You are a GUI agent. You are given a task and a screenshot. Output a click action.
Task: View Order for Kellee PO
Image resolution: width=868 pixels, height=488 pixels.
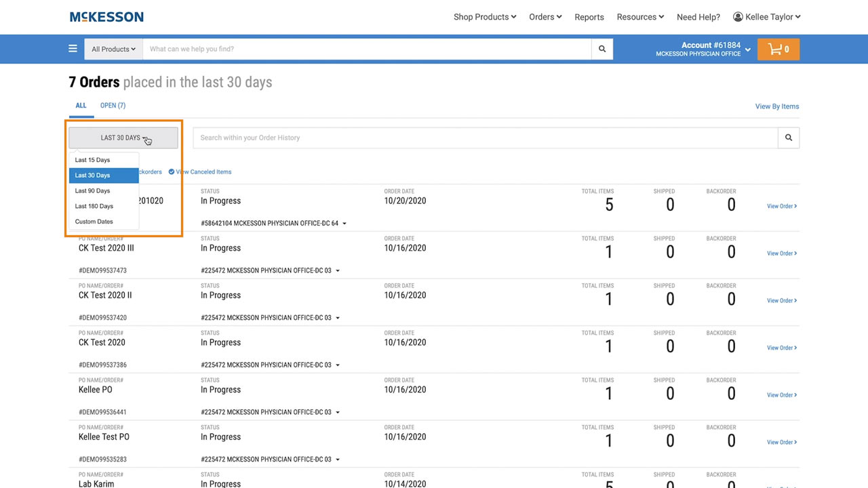[782, 395]
